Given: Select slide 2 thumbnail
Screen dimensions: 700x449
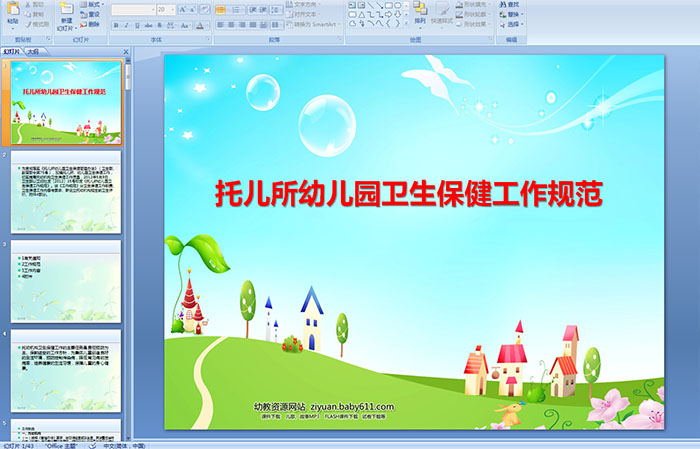Looking at the screenshot, I should pos(66,192).
